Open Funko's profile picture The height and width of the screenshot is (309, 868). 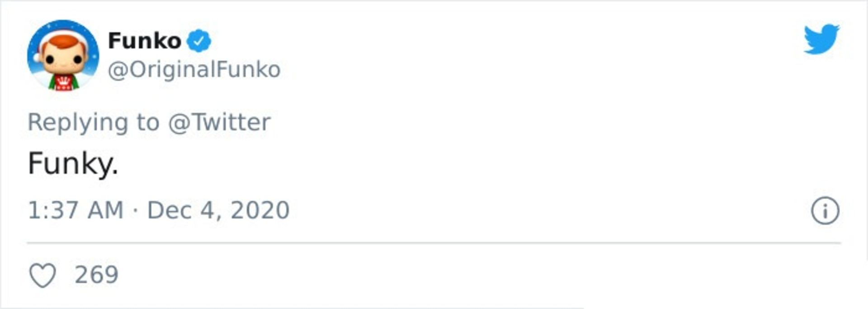(63, 56)
